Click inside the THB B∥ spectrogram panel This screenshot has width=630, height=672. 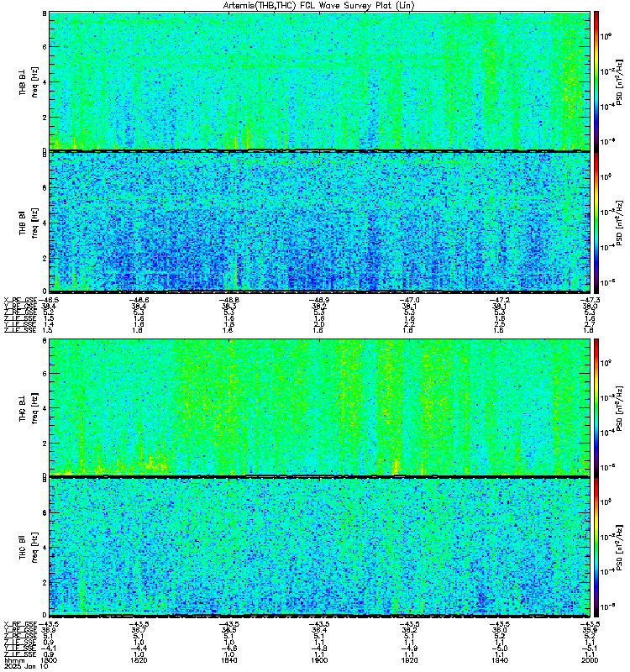pyautogui.click(x=319, y=223)
